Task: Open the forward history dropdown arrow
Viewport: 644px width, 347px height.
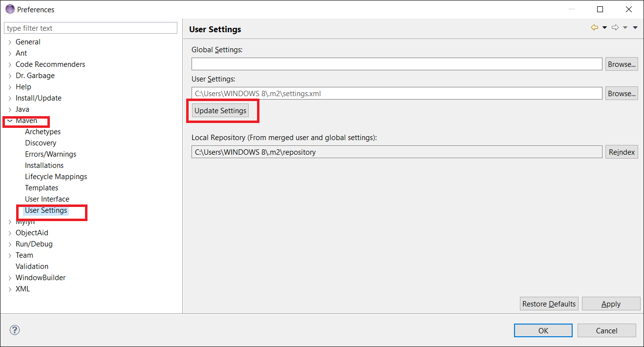Action: pos(625,28)
